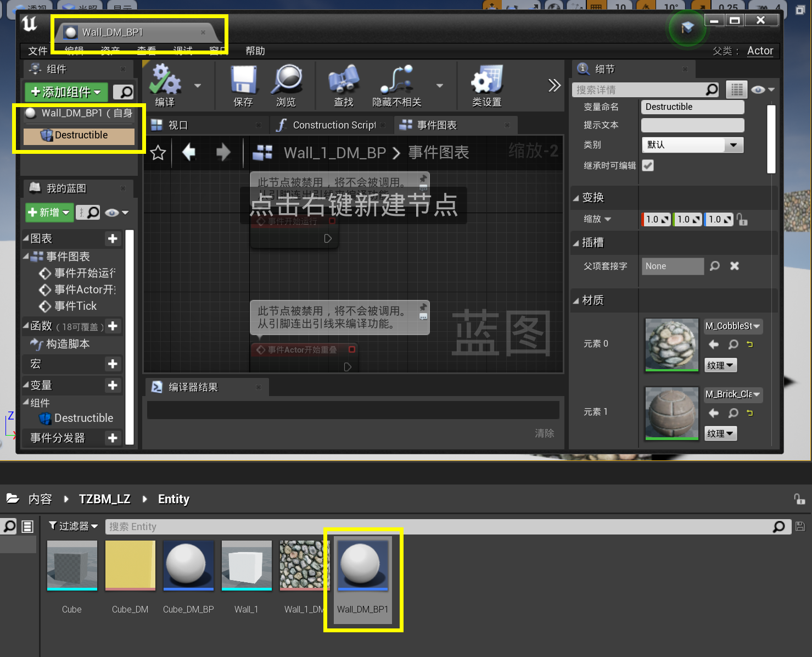Add new function with plus button
This screenshot has height=657, width=812.
click(113, 326)
